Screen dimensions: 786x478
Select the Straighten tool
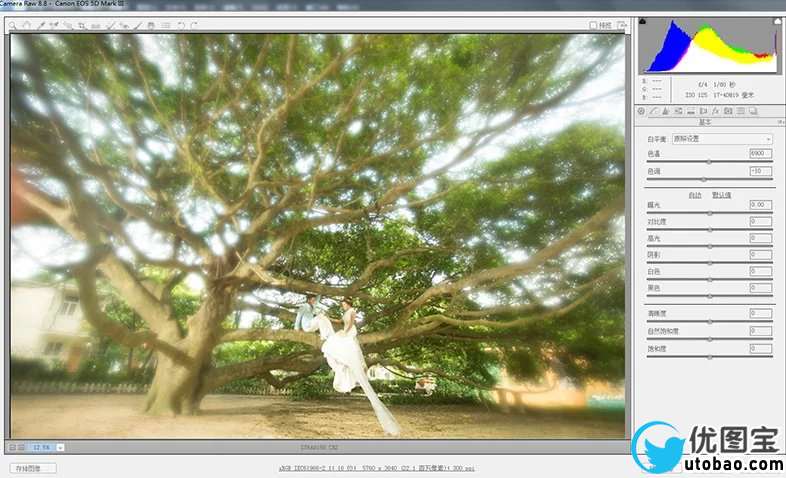pos(96,25)
